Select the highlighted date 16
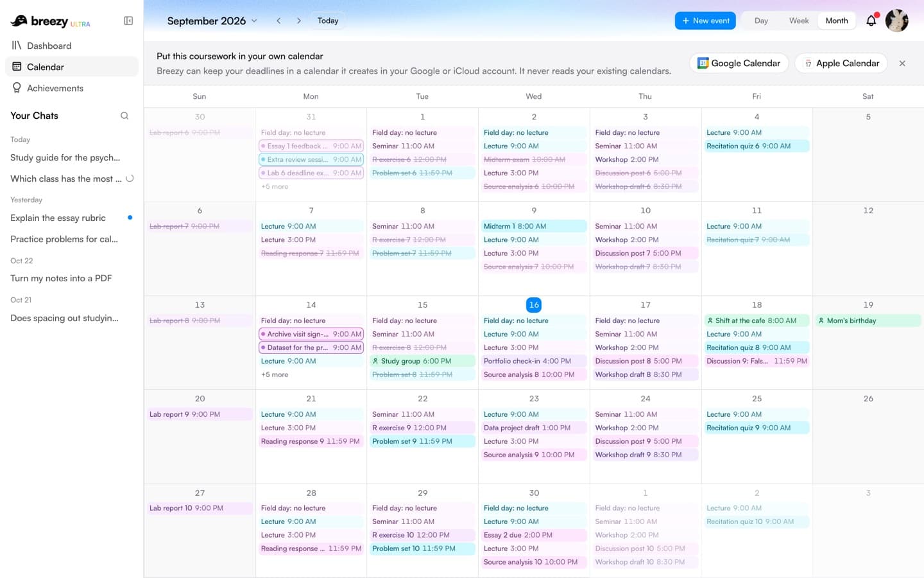Viewport: 924px width, 578px height. [534, 304]
